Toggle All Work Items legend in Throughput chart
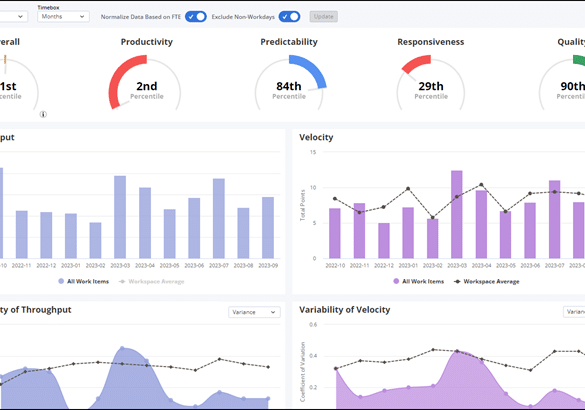 coord(84,281)
